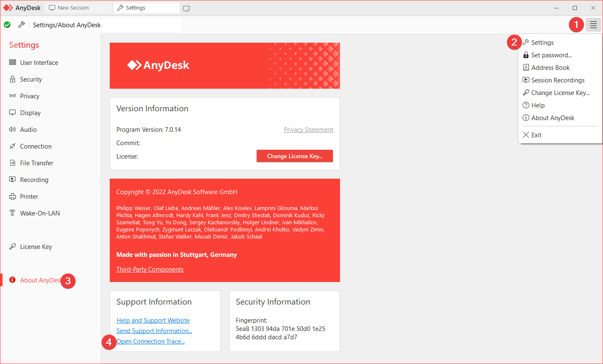Close the AnyDesk window
Screen dimensions: 603x364
click(593, 8)
